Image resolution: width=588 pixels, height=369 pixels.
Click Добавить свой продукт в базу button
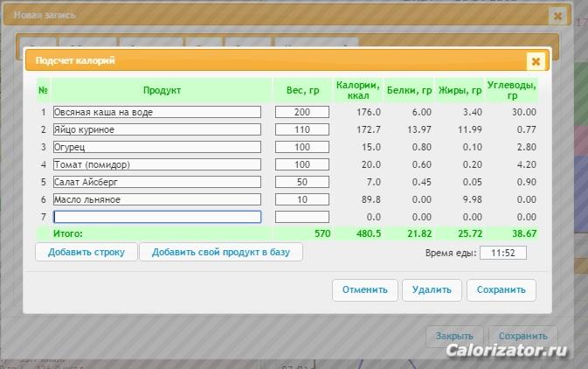point(221,252)
